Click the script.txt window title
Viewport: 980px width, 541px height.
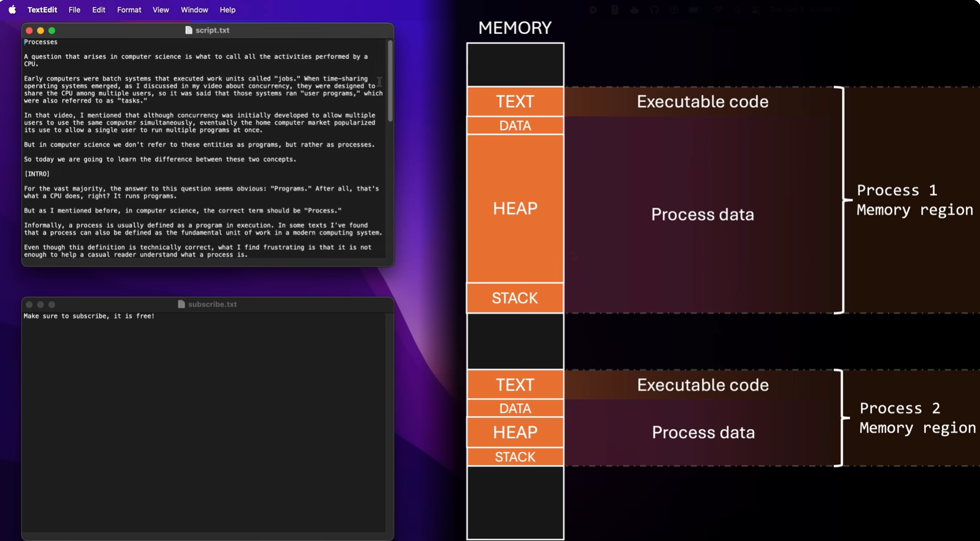coord(212,30)
